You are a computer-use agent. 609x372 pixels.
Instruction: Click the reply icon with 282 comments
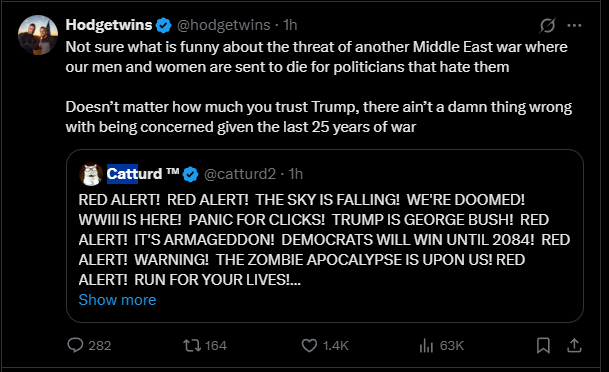click(75, 345)
